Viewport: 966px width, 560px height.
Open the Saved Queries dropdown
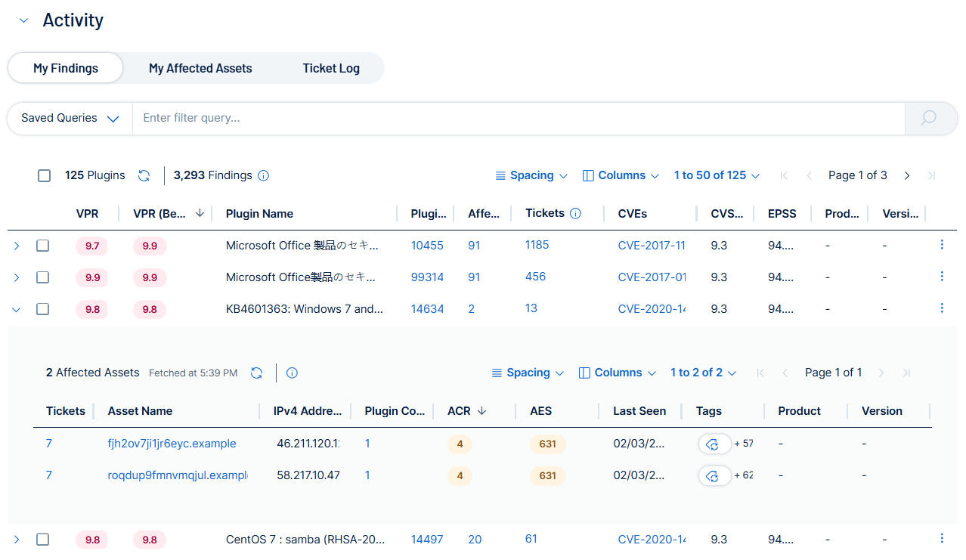tap(70, 119)
